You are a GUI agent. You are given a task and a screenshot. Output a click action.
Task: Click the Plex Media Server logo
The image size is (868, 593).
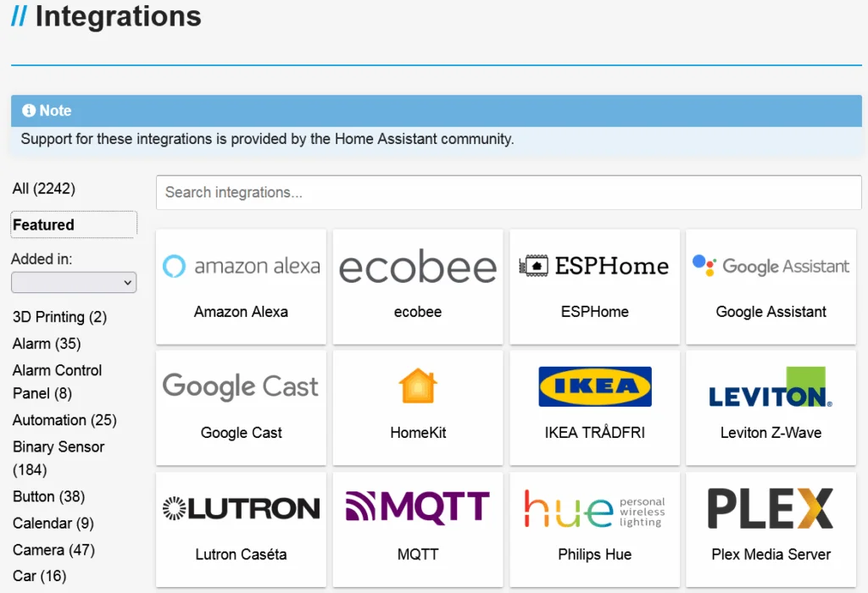click(771, 508)
